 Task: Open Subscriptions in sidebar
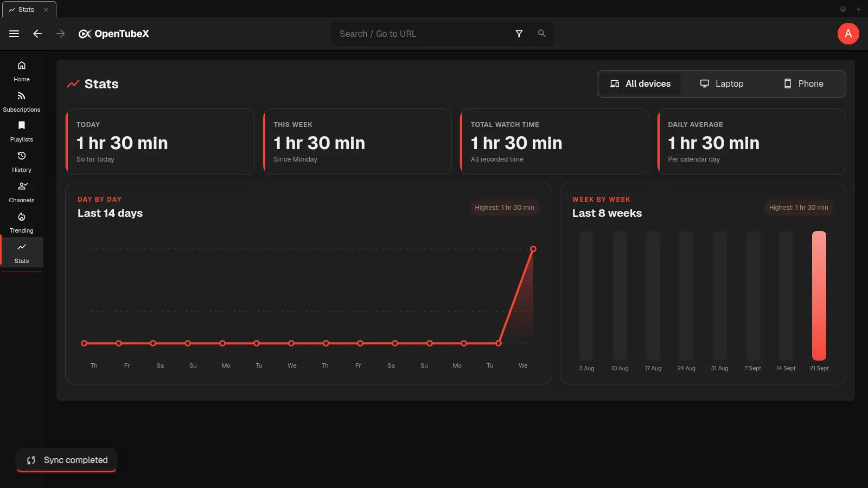pos(22,102)
